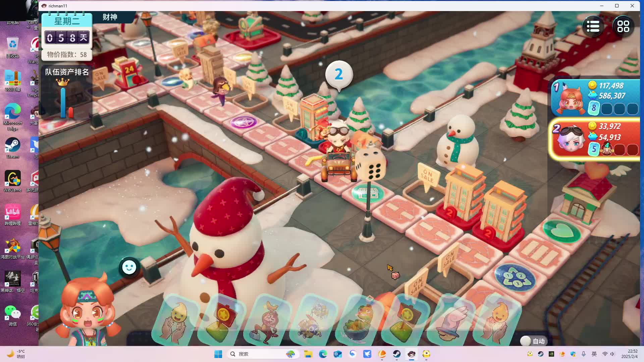The height and width of the screenshot is (362, 644).
Task: Open the 鸿图对战平台 desktop shortcut
Action: pos(13,248)
